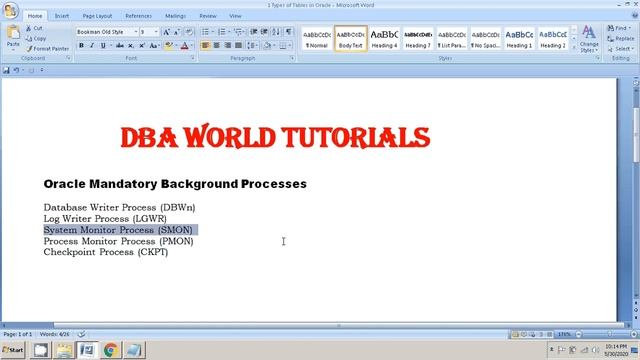Open numbering list dropdown
The width and height of the screenshot is (640, 360).
click(229, 32)
